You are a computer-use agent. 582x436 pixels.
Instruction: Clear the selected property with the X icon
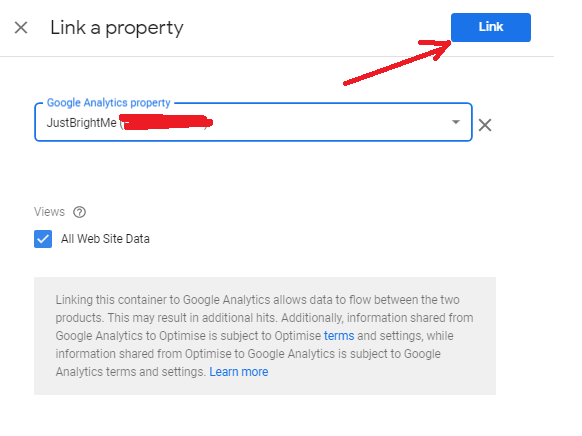click(x=485, y=125)
